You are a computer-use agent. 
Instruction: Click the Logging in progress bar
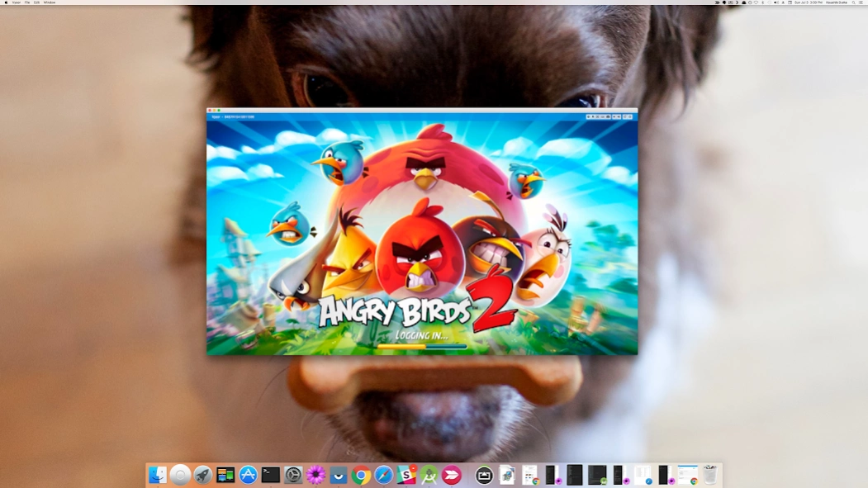pyautogui.click(x=422, y=348)
